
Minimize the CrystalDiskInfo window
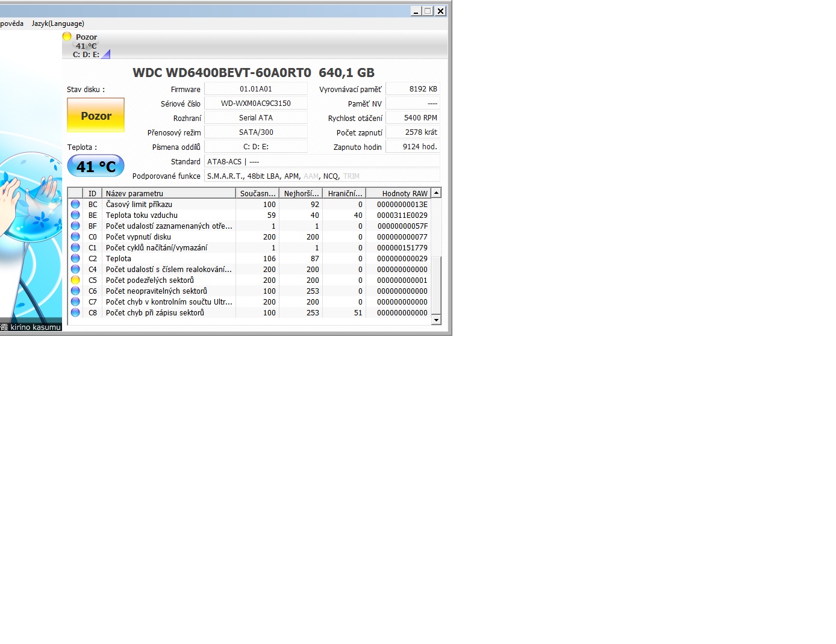[416, 11]
